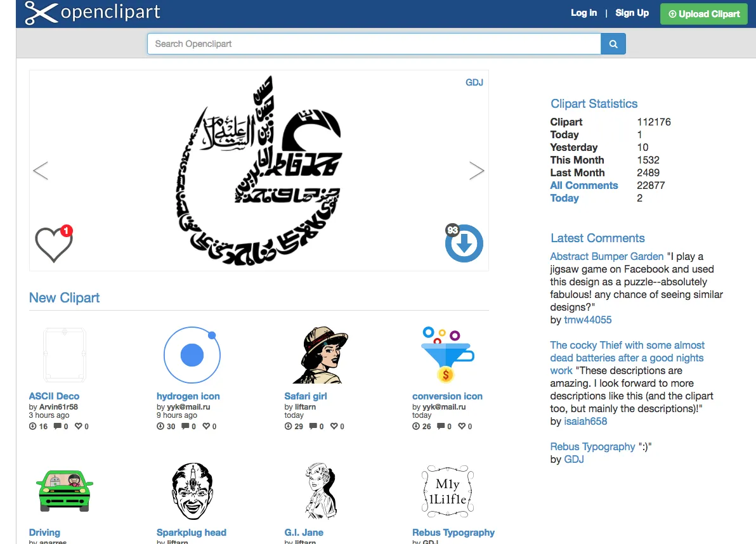
Task: Like featured clipart with heart icon
Action: [x=53, y=244]
